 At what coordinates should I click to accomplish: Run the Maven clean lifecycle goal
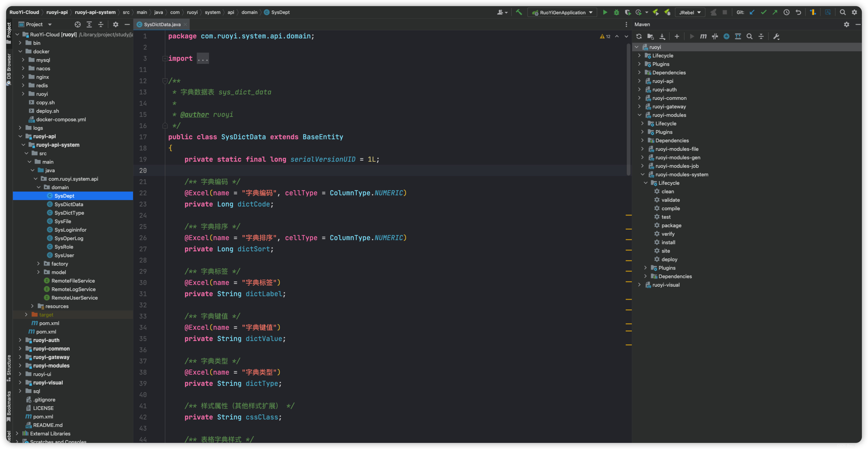[667, 191]
